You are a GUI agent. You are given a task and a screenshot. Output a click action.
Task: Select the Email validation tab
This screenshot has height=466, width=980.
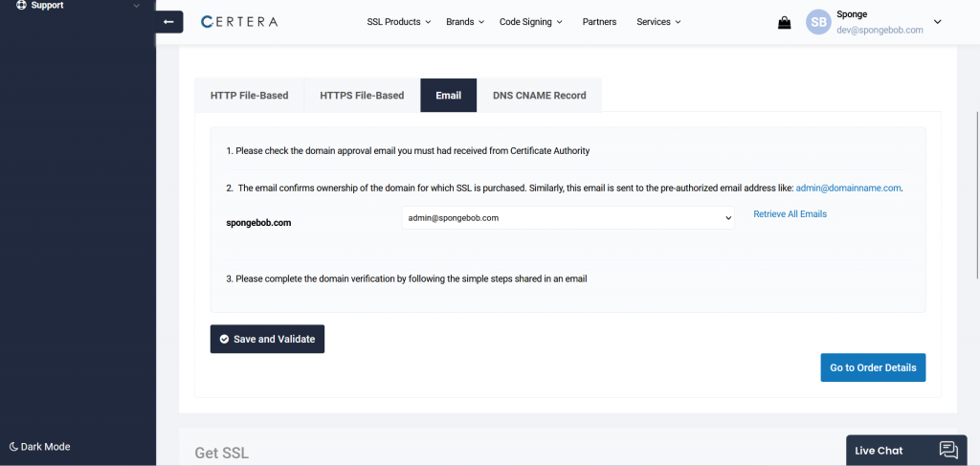tap(449, 96)
